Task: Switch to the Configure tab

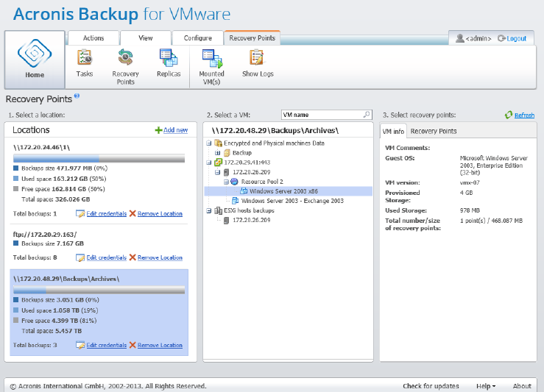Action: [x=197, y=38]
